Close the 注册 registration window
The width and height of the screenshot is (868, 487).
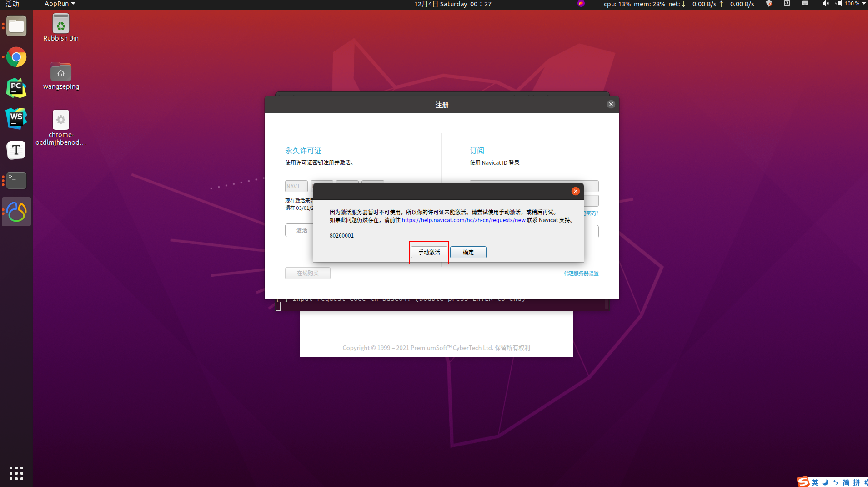611,104
